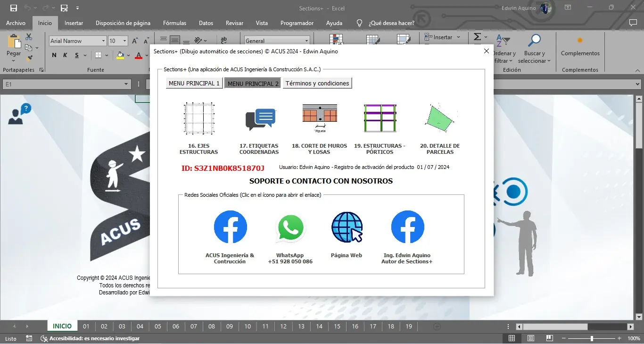Open the Página Web globe icon
The width and height of the screenshot is (644, 344).
[x=347, y=227]
